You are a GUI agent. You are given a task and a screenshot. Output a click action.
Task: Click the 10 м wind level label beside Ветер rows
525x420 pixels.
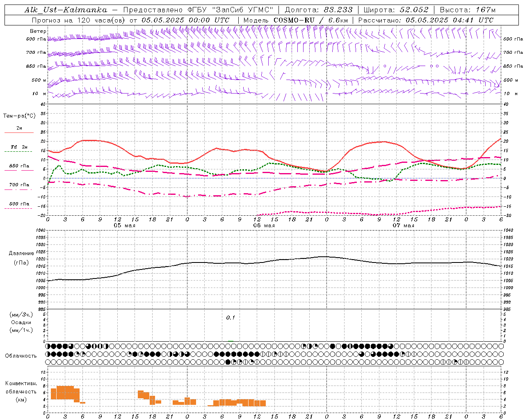click(x=39, y=94)
